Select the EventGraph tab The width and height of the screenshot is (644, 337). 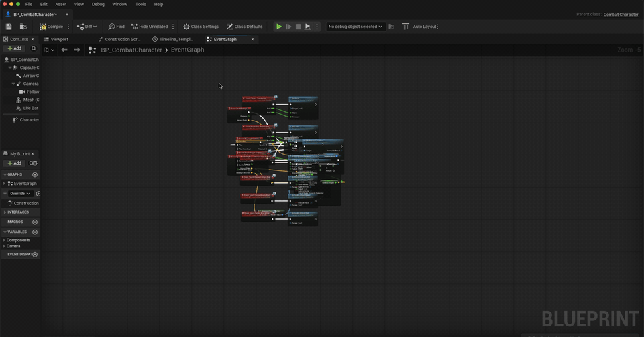[x=225, y=39]
